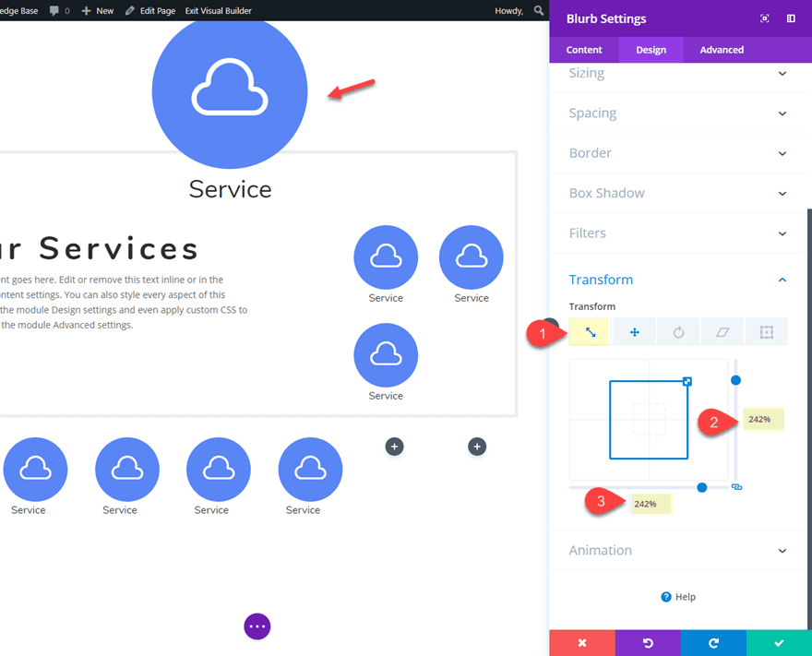Click the purple undo icon at bottom
Screen dimensions: 812x656
647,642
